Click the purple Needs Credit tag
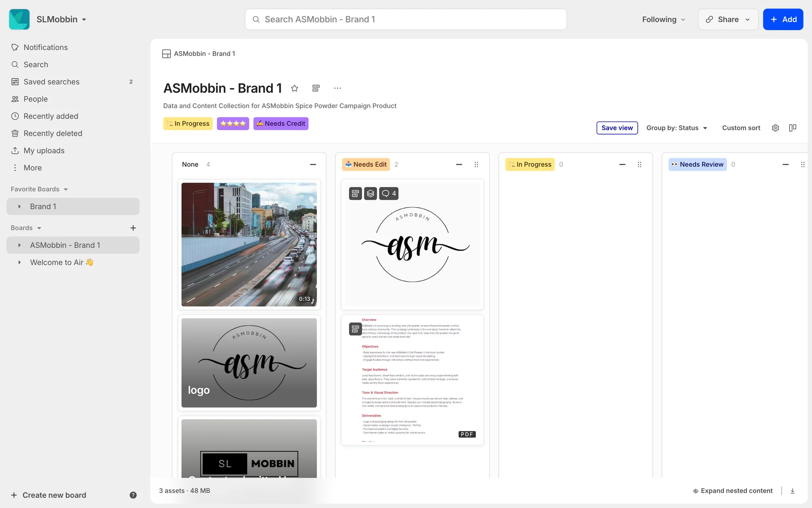The height and width of the screenshot is (508, 812). click(281, 124)
